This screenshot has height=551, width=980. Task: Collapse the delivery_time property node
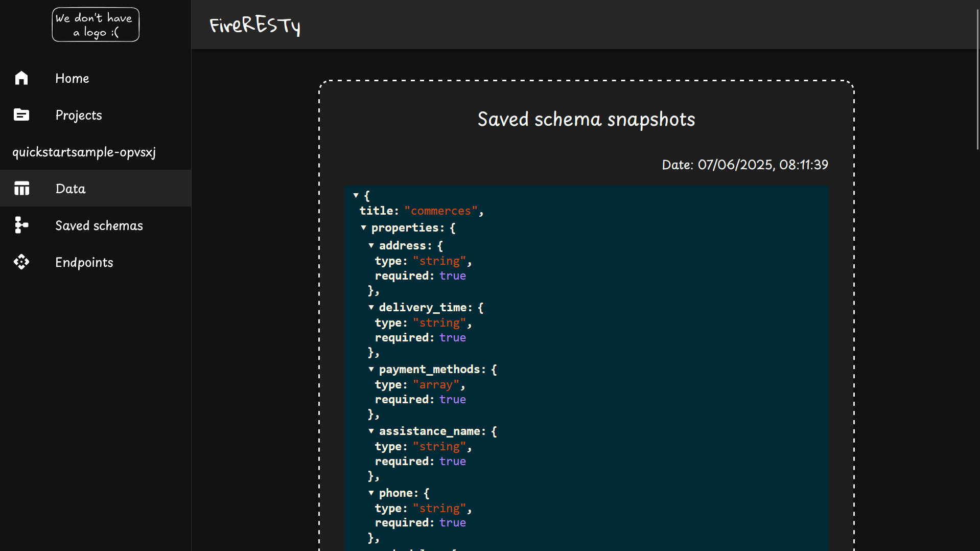click(371, 308)
